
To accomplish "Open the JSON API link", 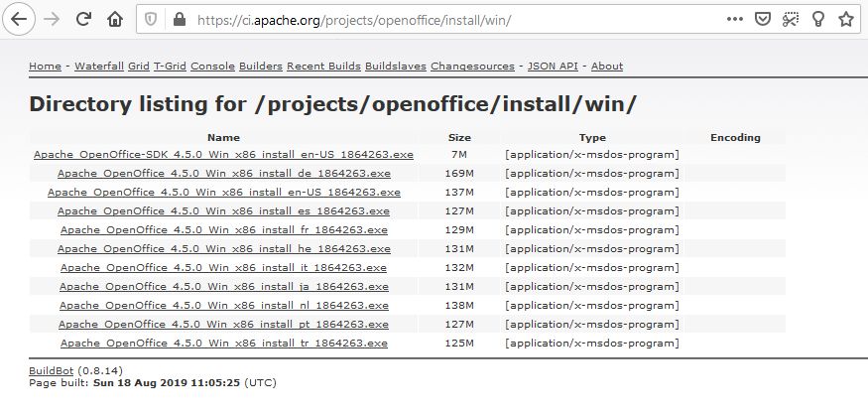I will pos(554,67).
